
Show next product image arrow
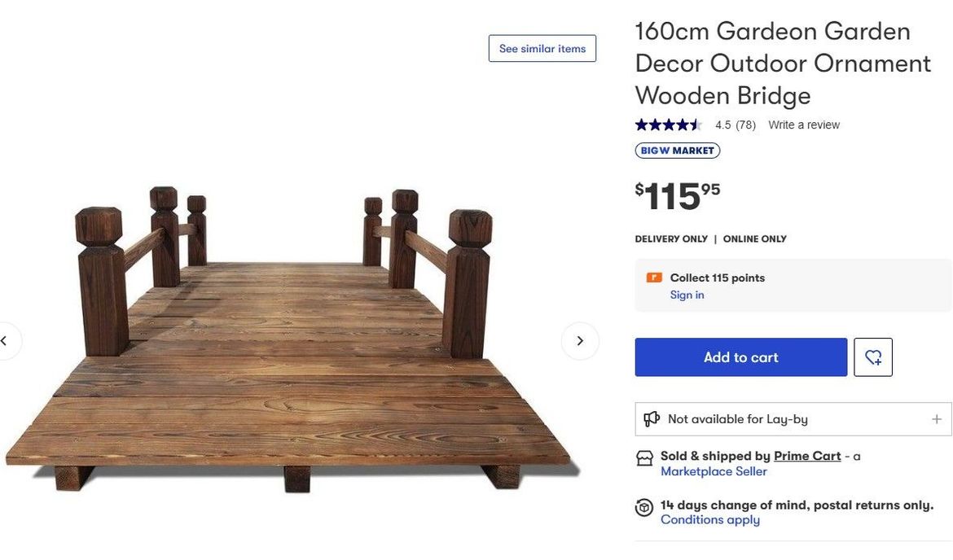(580, 341)
